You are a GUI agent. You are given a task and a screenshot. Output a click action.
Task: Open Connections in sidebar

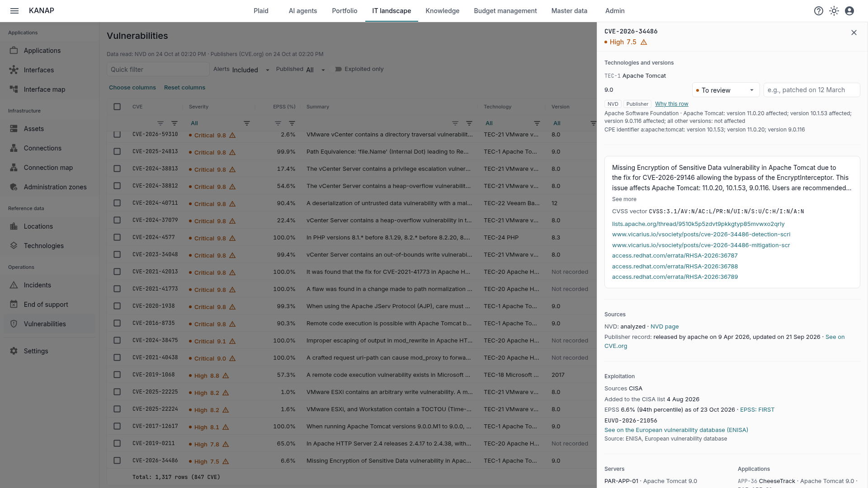pos(50,148)
